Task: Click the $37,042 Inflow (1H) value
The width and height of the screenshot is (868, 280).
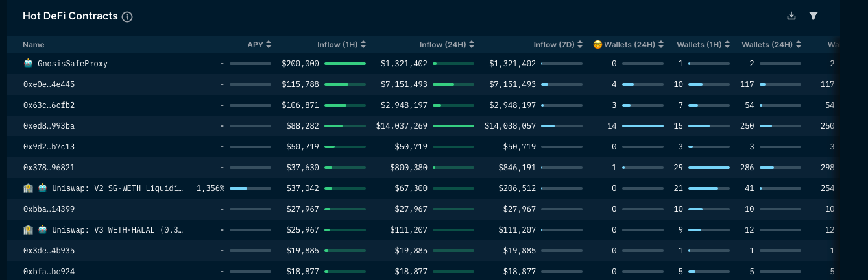Action: [x=302, y=188]
